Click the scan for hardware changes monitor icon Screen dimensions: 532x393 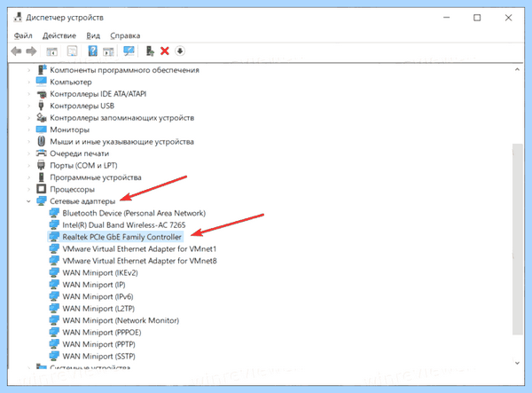[x=129, y=51]
